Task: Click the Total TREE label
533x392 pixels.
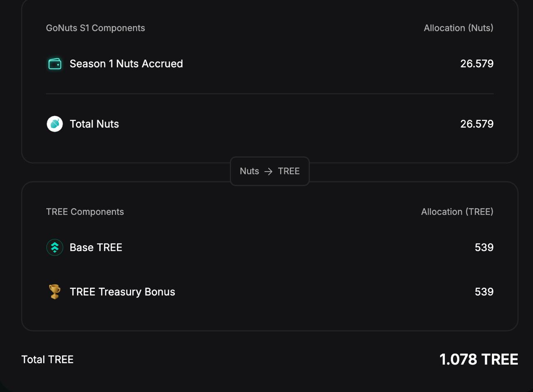Action: pyautogui.click(x=47, y=360)
